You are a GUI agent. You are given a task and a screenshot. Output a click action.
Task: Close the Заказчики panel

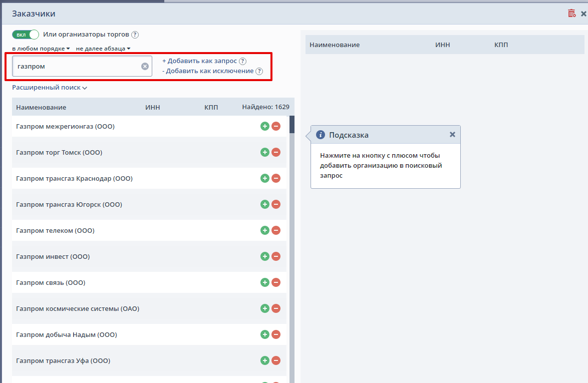[583, 14]
